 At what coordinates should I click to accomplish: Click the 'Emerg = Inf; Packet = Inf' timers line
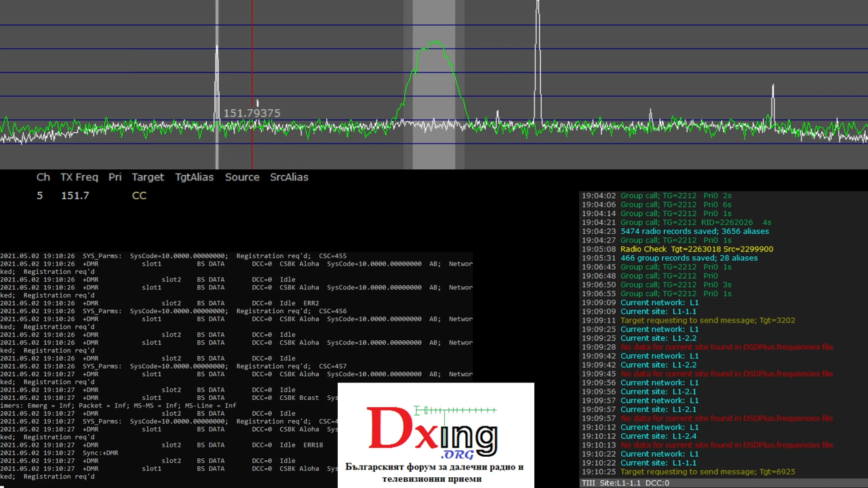(118, 405)
